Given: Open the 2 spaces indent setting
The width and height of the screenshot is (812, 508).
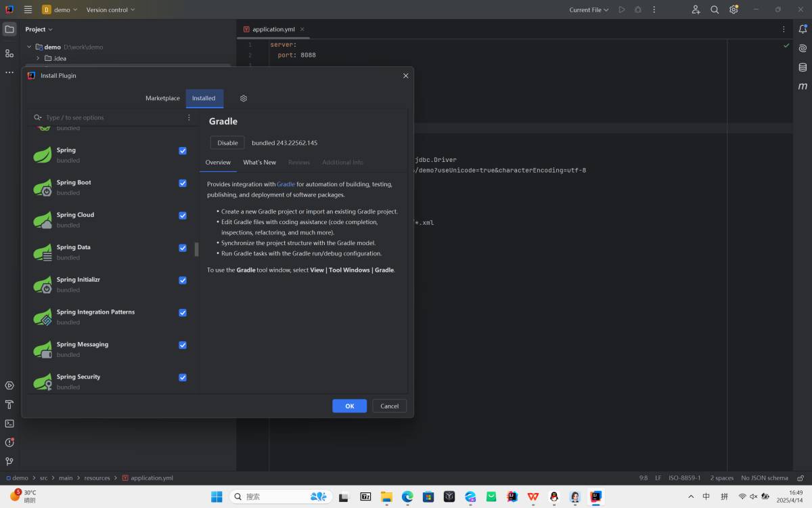Looking at the screenshot, I should [x=722, y=478].
